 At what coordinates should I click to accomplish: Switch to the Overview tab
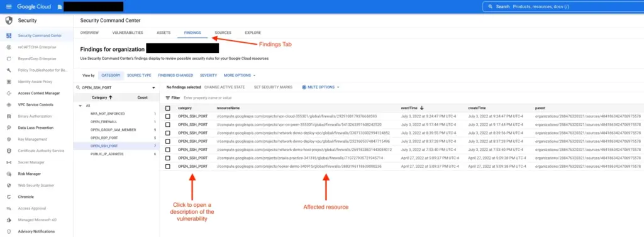click(89, 33)
